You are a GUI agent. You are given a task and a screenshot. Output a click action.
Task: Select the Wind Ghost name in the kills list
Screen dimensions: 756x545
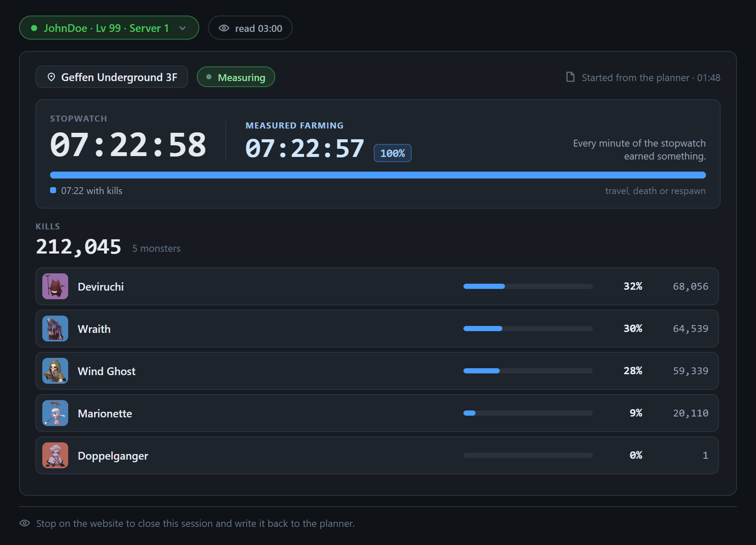(x=107, y=371)
